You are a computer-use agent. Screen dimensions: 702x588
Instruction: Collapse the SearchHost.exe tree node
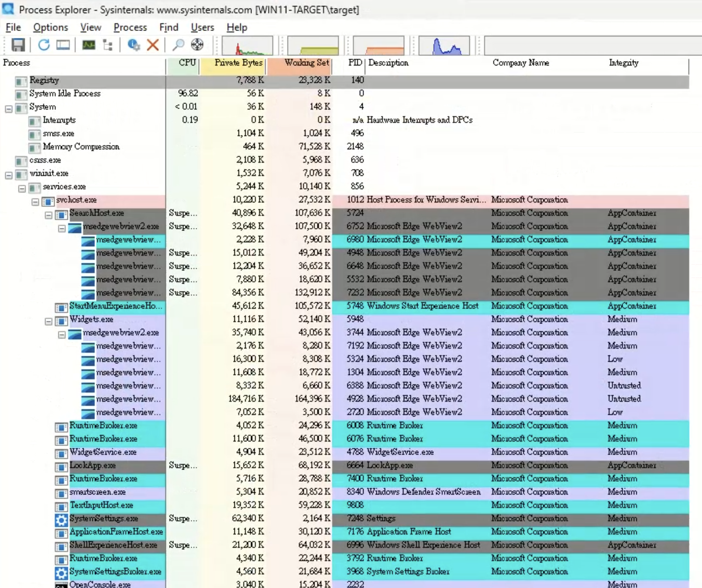pos(48,215)
